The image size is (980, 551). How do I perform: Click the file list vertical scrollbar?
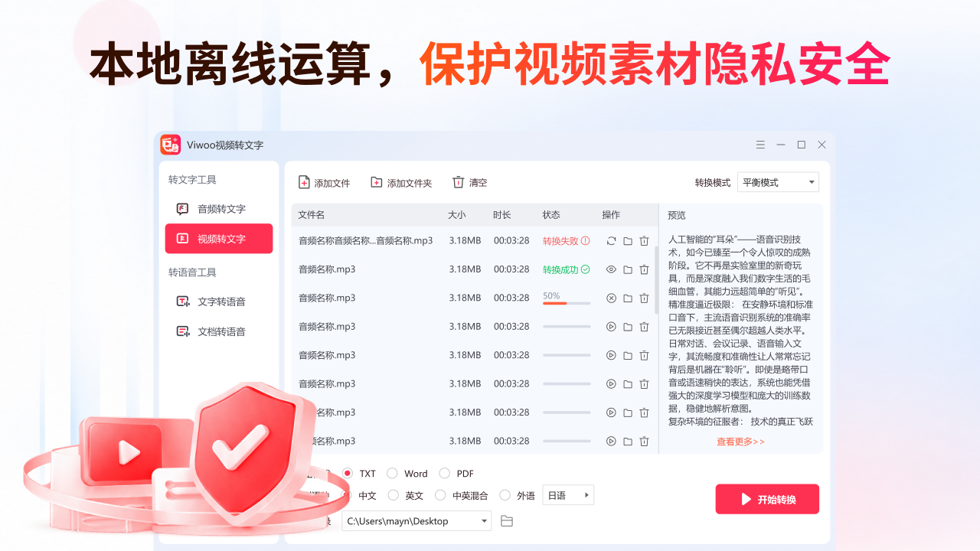tap(656, 280)
